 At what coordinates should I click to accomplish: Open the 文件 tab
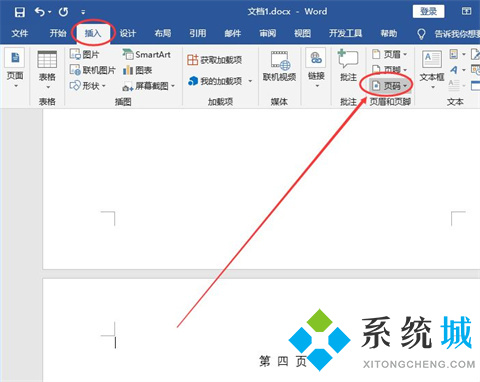coord(20,33)
